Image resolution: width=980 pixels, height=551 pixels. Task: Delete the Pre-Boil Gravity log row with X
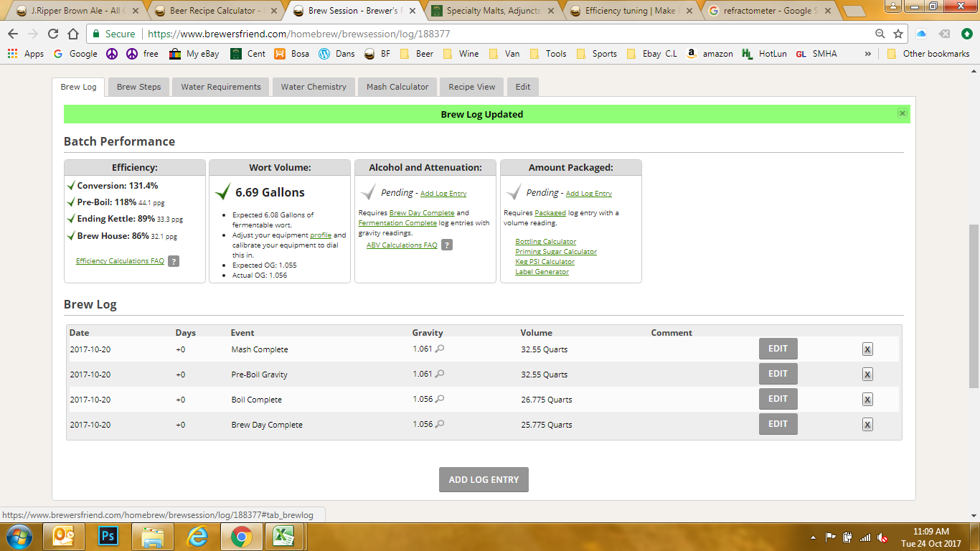pos(867,375)
